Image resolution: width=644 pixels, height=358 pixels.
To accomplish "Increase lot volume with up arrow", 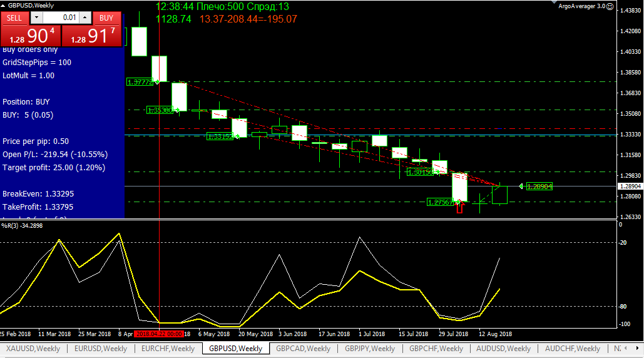I will pyautogui.click(x=85, y=18).
